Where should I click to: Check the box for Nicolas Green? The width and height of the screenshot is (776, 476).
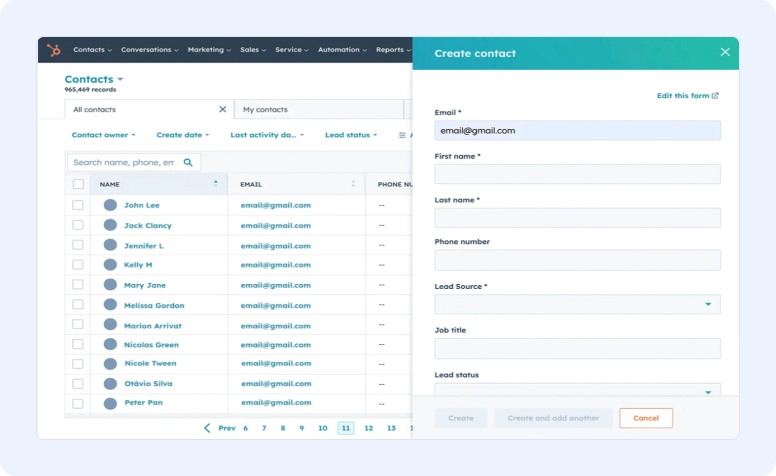pyautogui.click(x=78, y=344)
